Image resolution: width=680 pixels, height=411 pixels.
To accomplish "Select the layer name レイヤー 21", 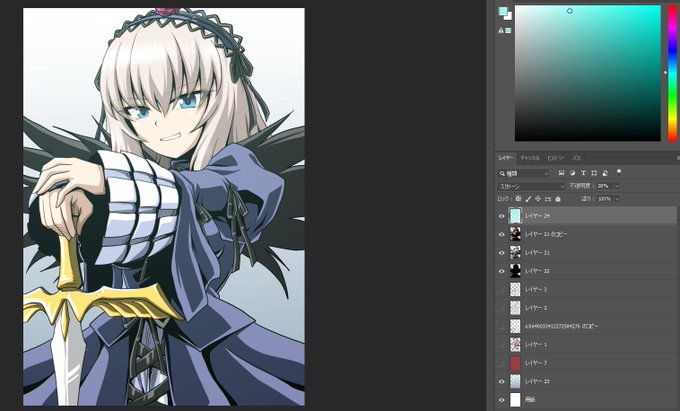I will (x=537, y=253).
